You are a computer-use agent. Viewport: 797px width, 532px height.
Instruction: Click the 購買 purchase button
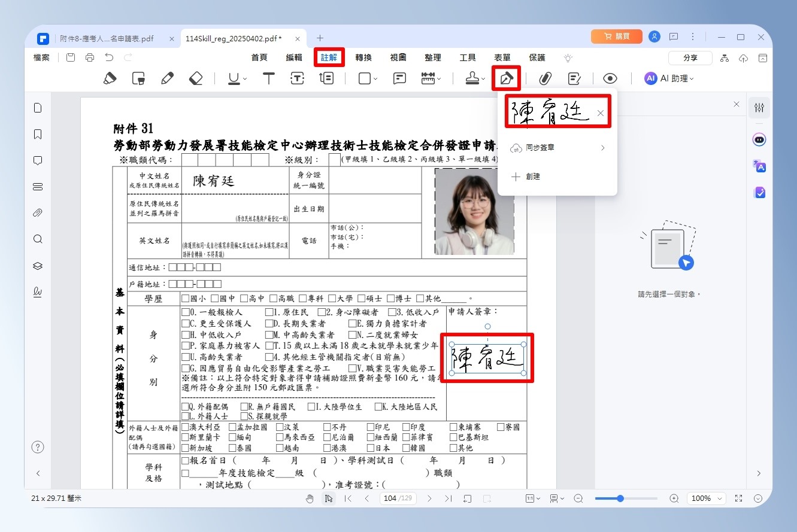click(616, 37)
